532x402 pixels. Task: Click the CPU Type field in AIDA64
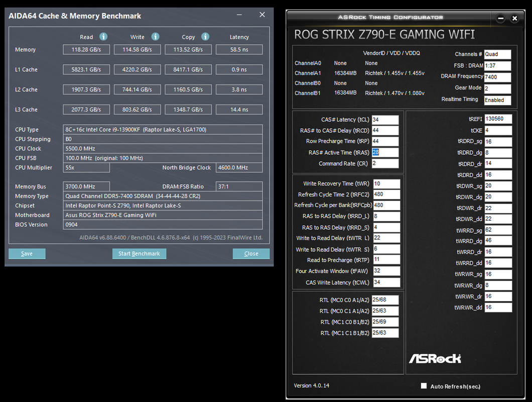[x=163, y=130]
